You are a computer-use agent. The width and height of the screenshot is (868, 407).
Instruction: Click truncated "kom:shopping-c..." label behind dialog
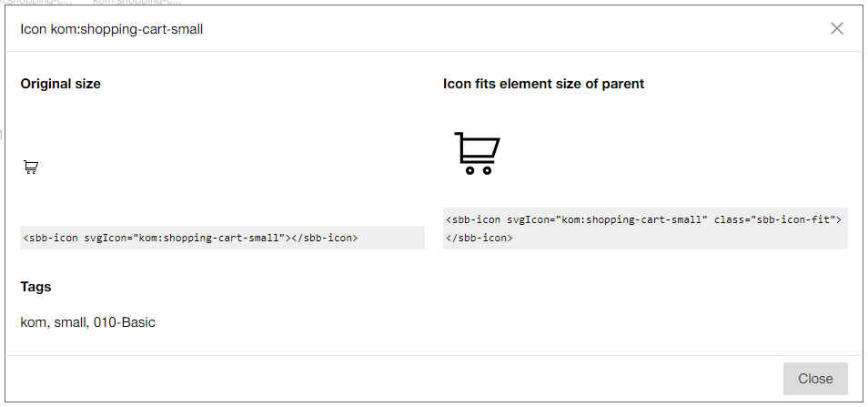[136, 3]
